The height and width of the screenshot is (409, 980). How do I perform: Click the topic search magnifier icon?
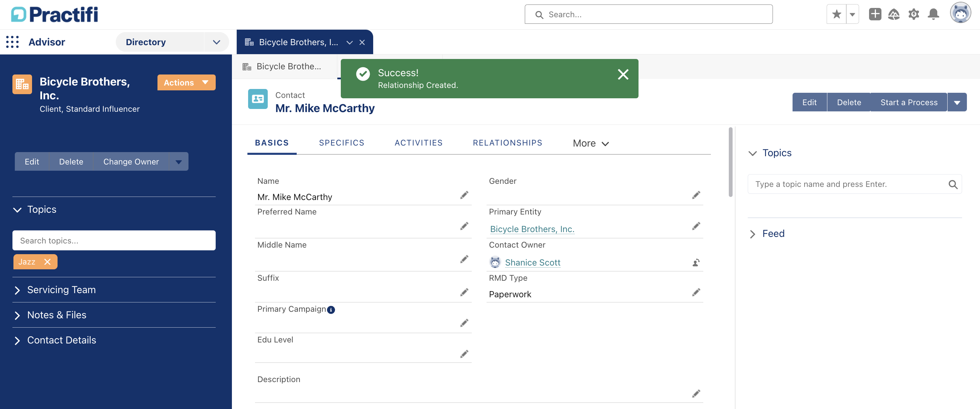point(953,185)
